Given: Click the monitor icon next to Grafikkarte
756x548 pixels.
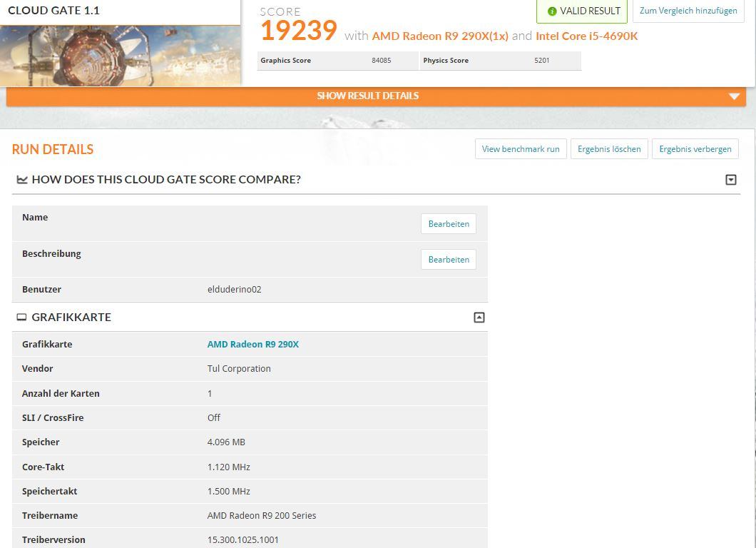Looking at the screenshot, I should pos(21,317).
